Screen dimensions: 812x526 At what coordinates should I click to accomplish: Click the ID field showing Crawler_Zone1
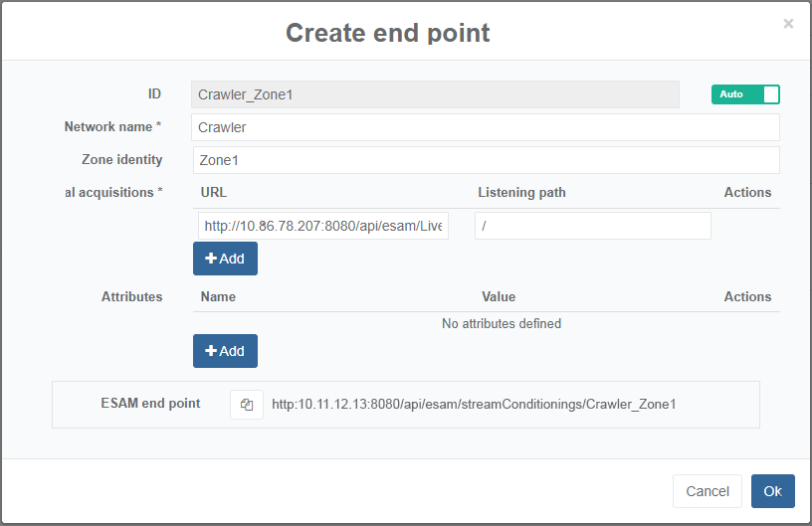pos(435,94)
